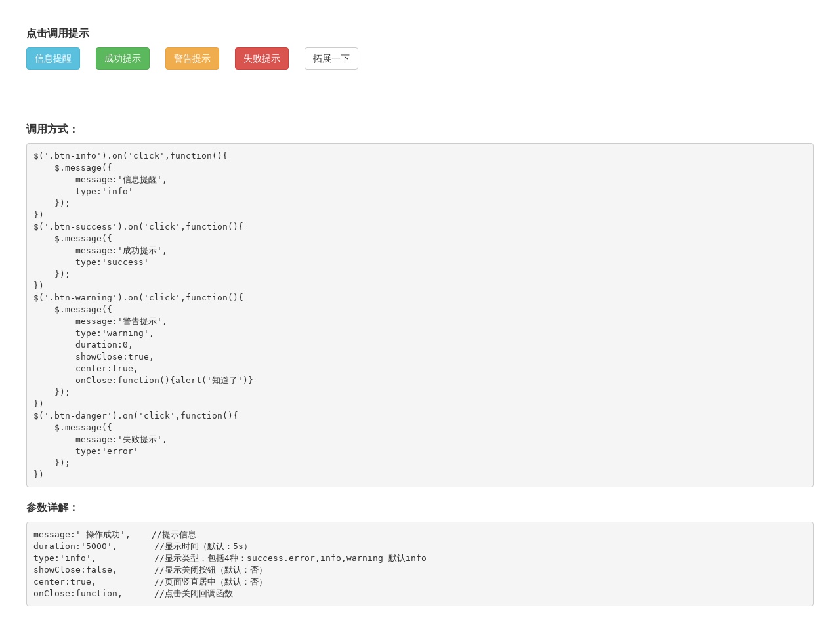Click the line type:'success'
Screen dimensions: 840x639
coord(112,262)
